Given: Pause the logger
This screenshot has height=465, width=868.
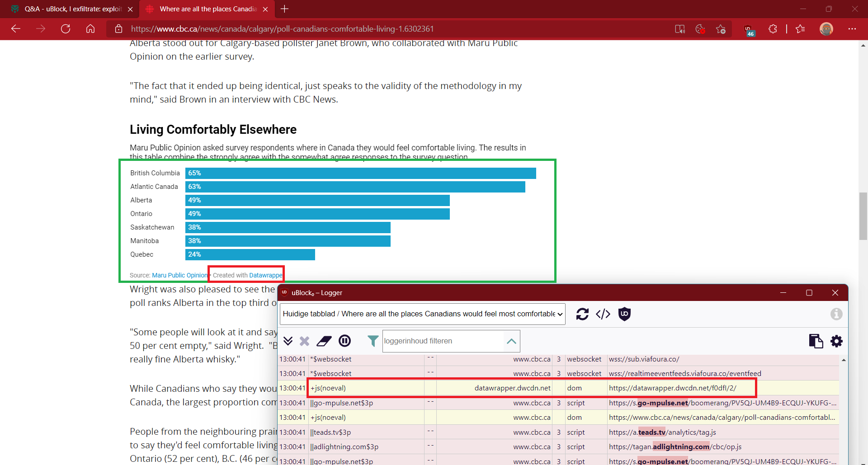Looking at the screenshot, I should [344, 341].
